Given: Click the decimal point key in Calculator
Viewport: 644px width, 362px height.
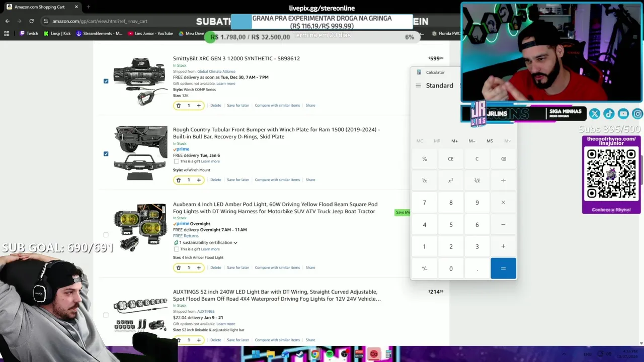Looking at the screenshot, I should click(x=477, y=268).
